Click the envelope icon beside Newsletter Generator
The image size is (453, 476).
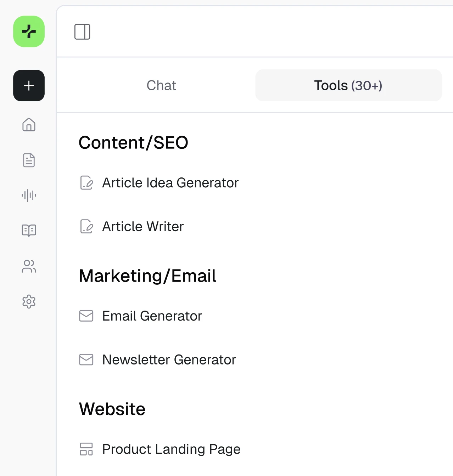pos(86,360)
